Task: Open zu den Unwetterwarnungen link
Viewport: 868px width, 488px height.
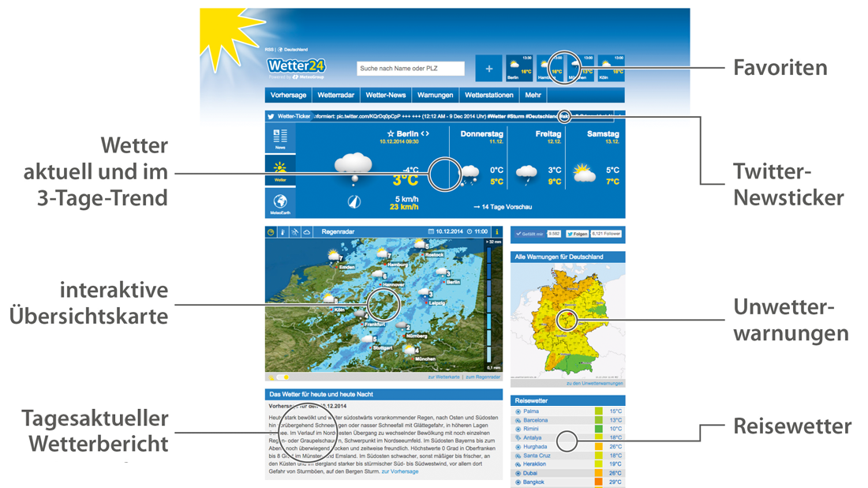Action: pyautogui.click(x=594, y=383)
